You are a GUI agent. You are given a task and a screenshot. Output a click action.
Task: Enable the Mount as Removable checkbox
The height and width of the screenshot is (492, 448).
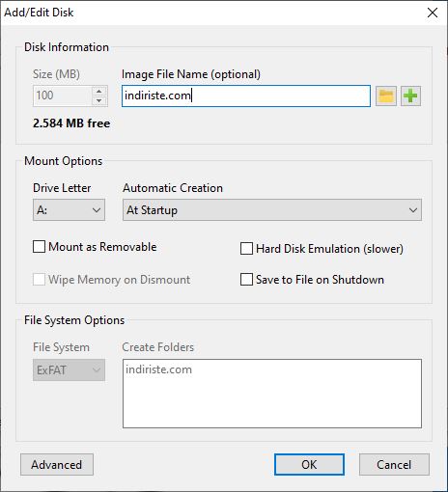click(x=39, y=247)
